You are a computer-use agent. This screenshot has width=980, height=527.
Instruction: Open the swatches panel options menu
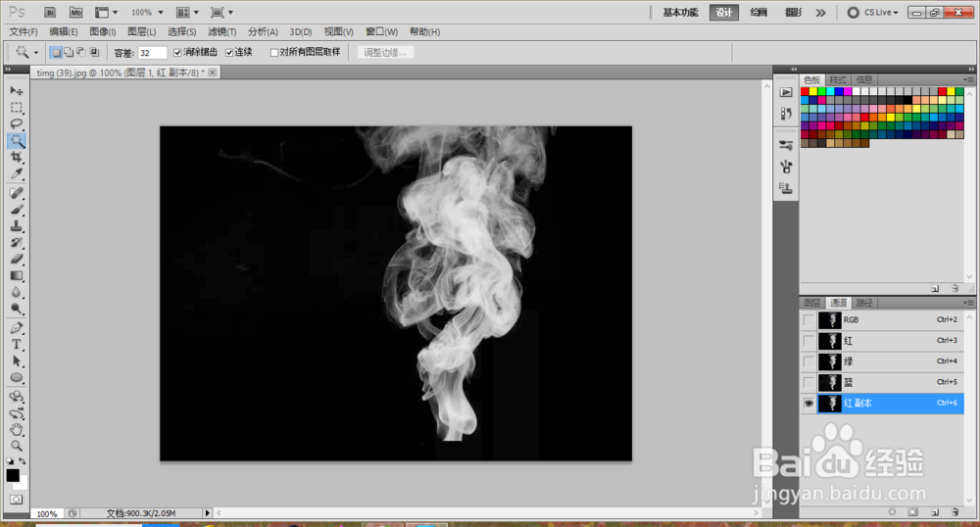pos(969,80)
